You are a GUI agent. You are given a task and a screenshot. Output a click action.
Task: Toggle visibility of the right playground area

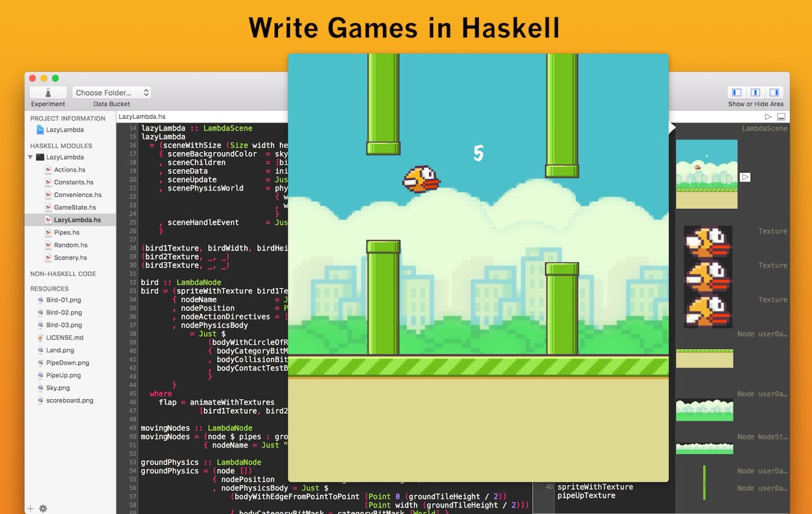774,92
